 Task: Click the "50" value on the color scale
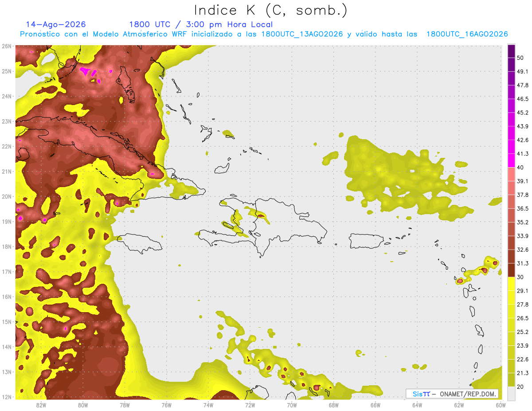point(521,58)
